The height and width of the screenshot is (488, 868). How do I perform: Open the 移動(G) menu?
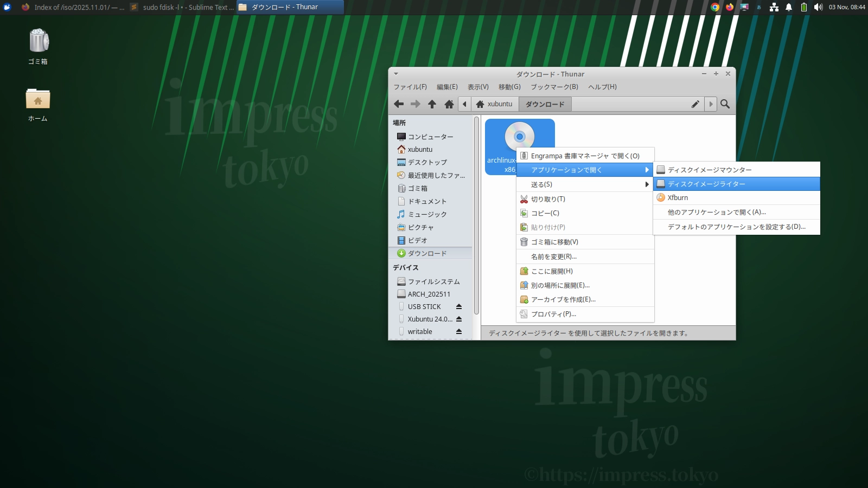(x=509, y=87)
